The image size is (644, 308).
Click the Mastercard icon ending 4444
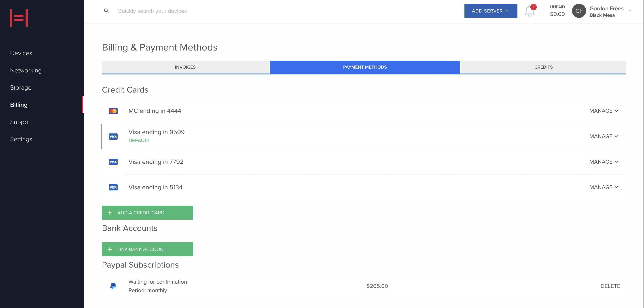pos(113,111)
